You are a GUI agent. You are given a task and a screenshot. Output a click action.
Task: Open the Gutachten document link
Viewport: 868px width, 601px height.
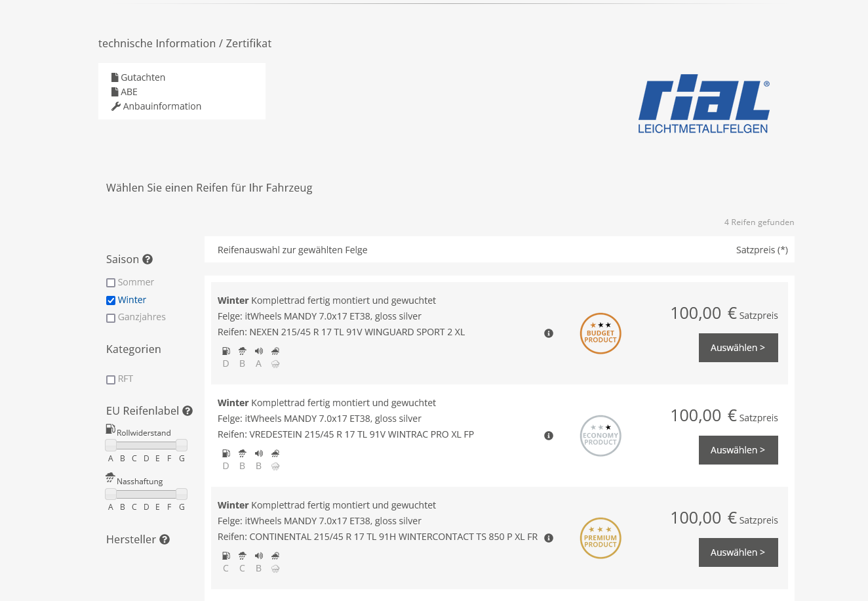pos(143,77)
